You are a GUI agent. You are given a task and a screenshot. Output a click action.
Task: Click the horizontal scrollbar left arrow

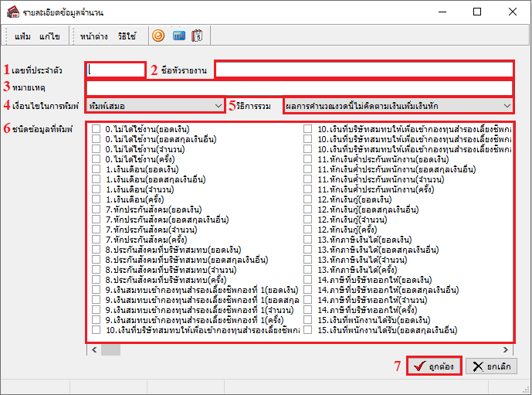click(x=96, y=349)
